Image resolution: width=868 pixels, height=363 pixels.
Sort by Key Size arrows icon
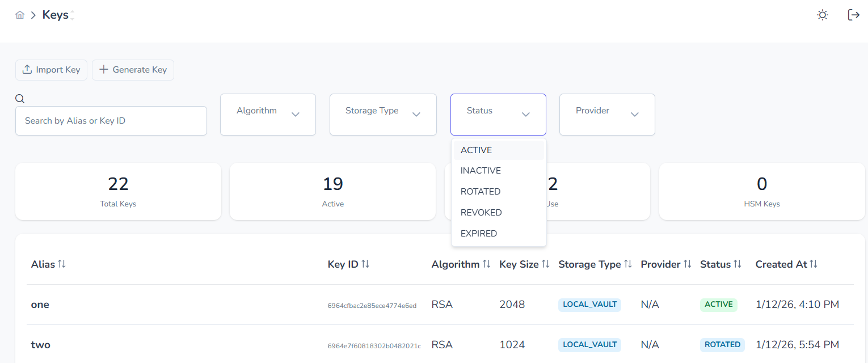pyautogui.click(x=546, y=264)
